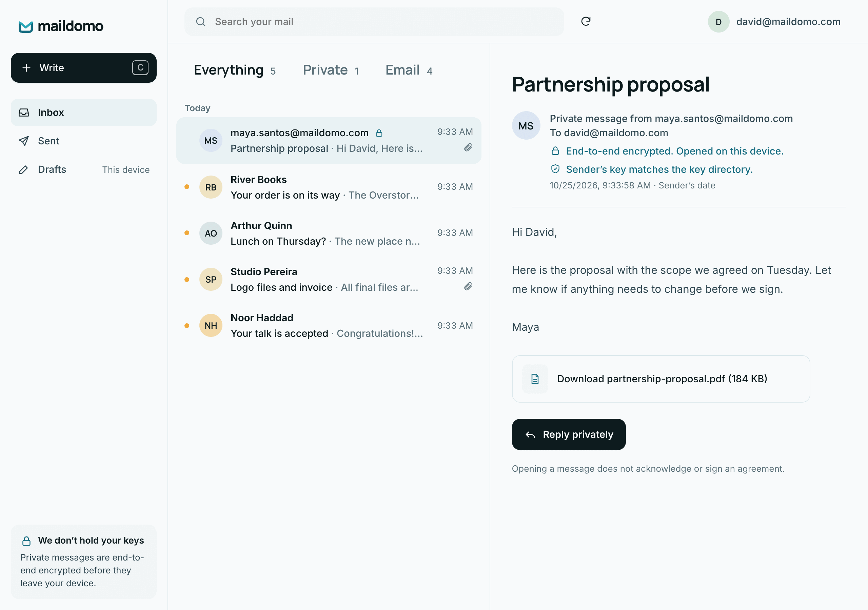The height and width of the screenshot is (610, 868).
Task: Switch to the Everything tab
Action: click(235, 70)
